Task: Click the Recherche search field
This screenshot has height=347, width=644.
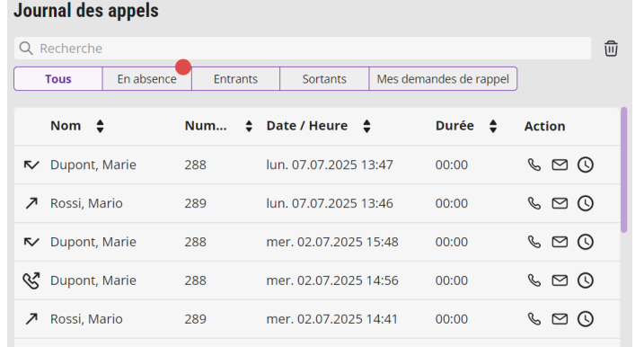Action: click(x=303, y=49)
